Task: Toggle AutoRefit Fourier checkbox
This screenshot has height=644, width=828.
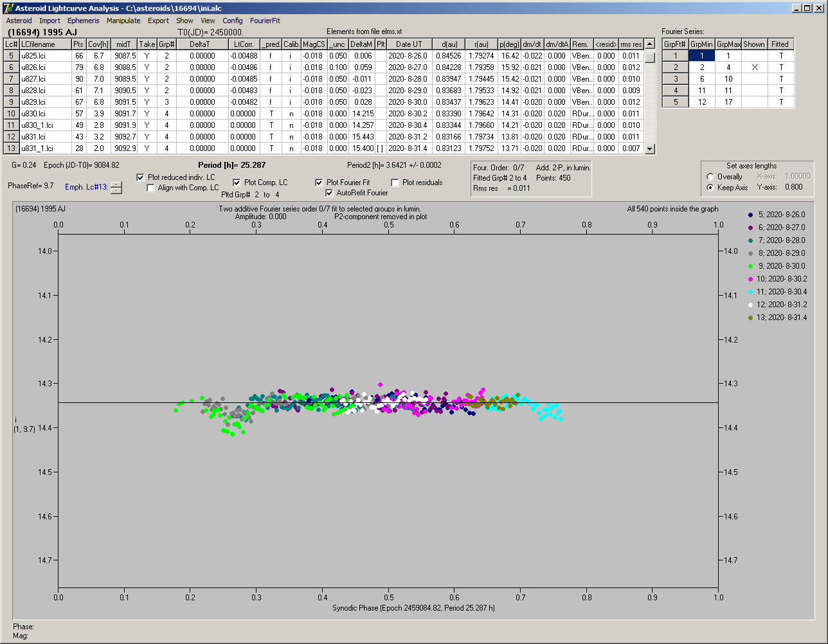Action: 330,193
